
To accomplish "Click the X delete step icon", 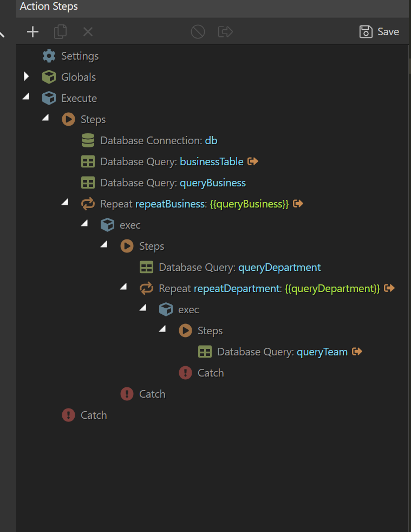I will pos(88,32).
